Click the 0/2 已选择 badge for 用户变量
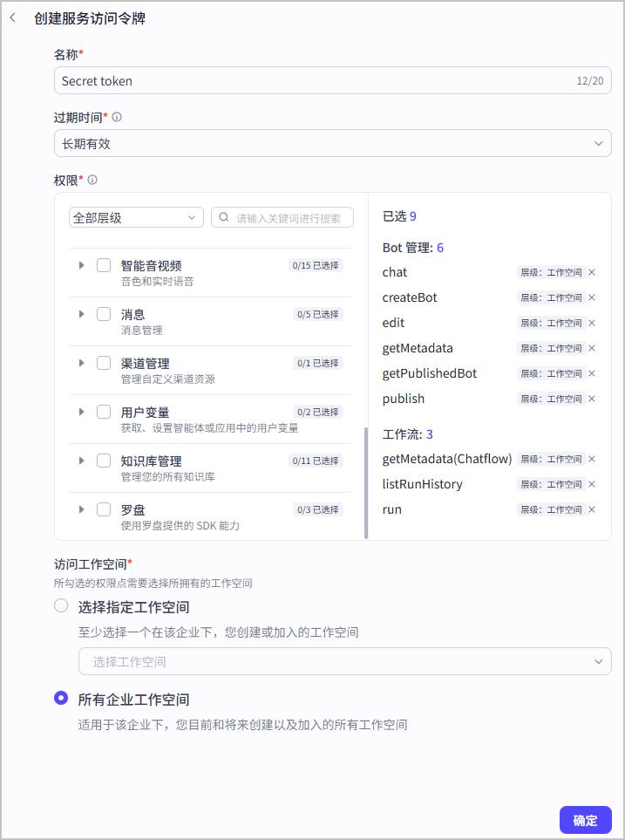Screen dimensions: 625x840 point(318,412)
